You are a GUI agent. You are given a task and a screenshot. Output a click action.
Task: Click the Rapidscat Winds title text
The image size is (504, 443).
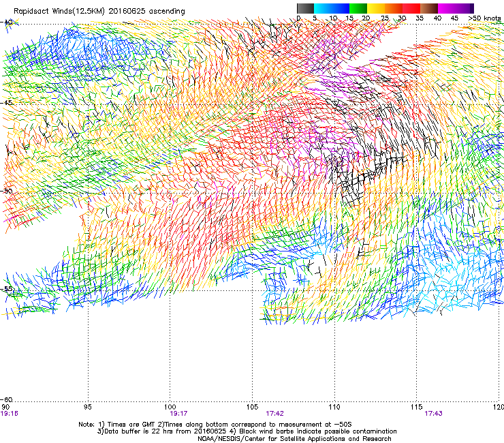pos(99,12)
